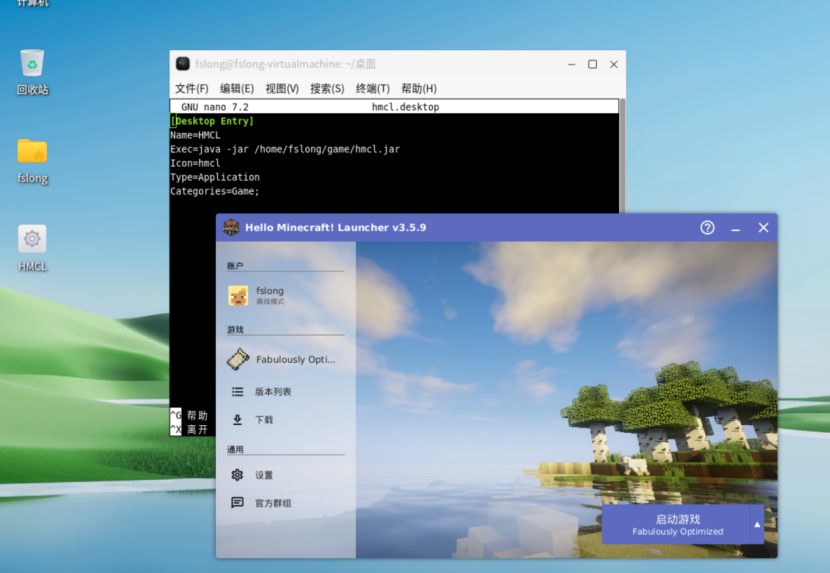This screenshot has width=830, height=573.
Task: Click the [Desktop Entry] header line
Action: coord(212,121)
